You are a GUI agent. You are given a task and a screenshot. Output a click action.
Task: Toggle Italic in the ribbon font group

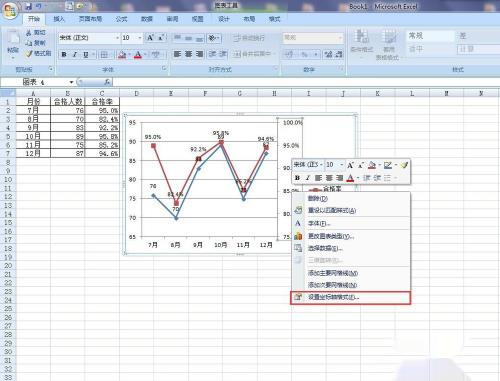(75, 54)
